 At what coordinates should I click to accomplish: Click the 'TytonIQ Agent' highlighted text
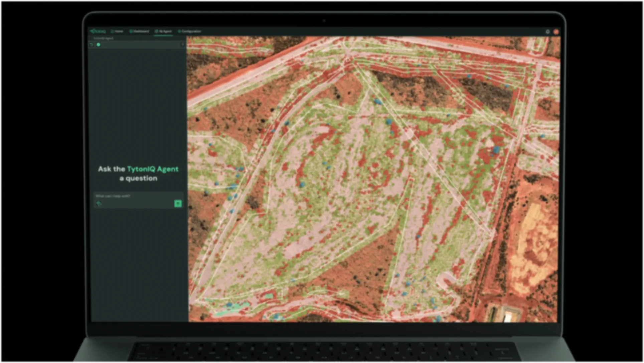(x=153, y=169)
